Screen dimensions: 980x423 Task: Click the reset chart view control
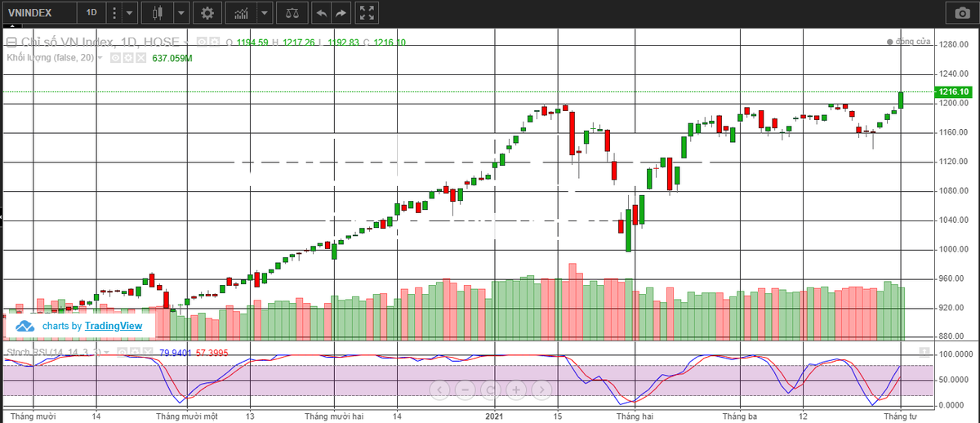click(490, 390)
